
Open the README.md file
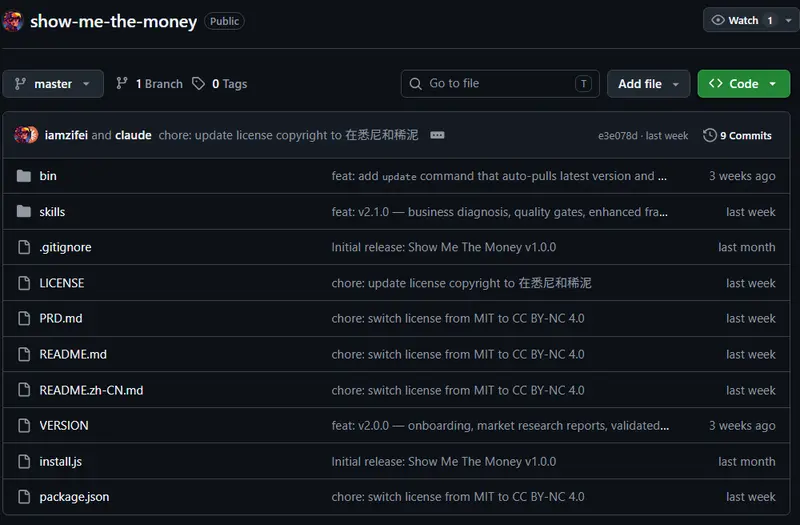click(73, 354)
